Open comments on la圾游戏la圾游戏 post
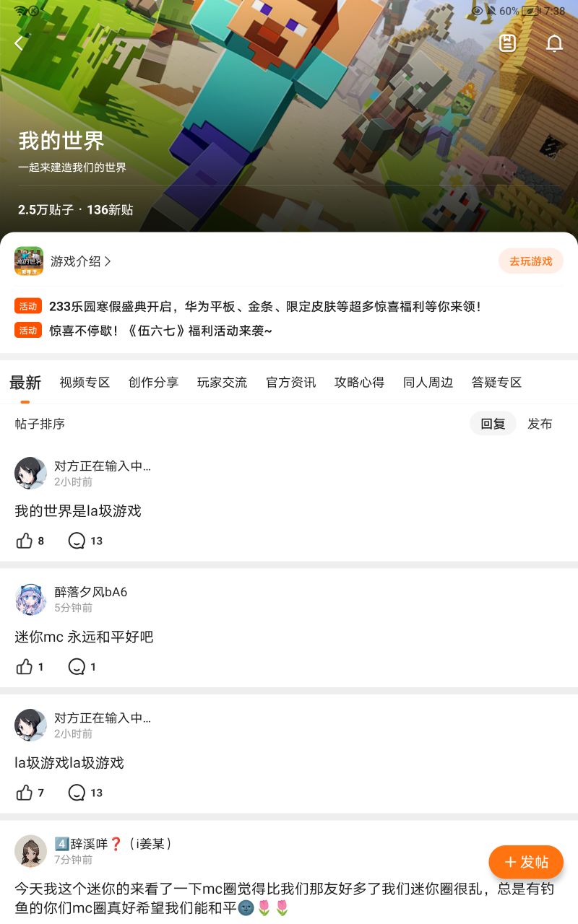The height and width of the screenshot is (924, 578). tap(77, 793)
